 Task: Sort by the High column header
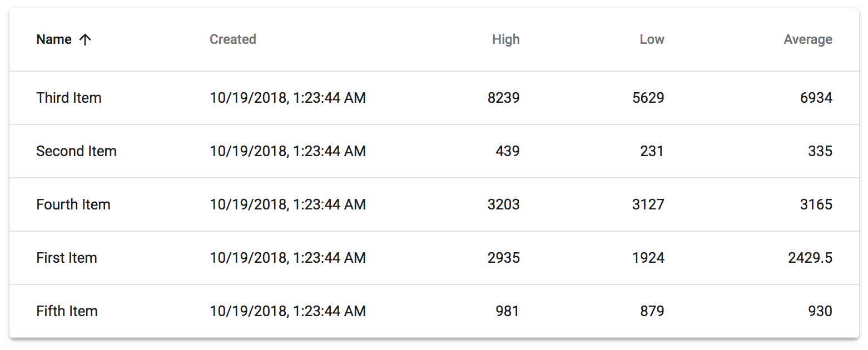coord(505,39)
